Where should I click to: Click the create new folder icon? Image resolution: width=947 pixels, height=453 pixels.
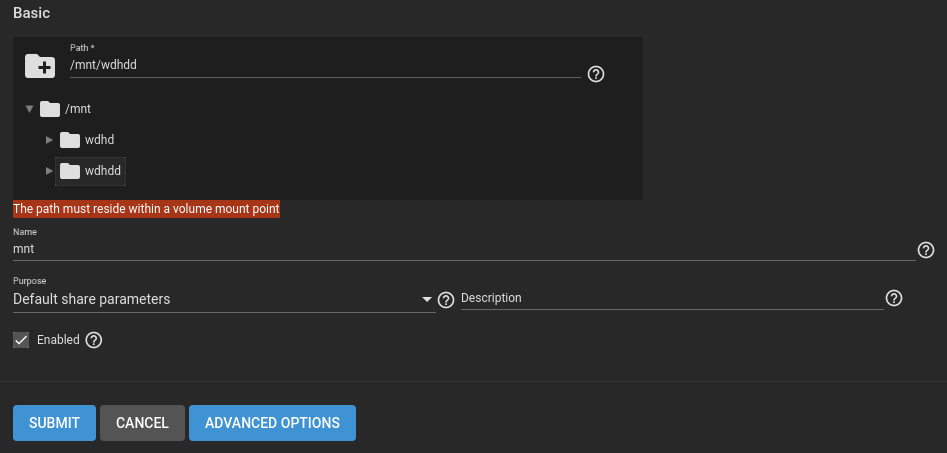click(x=40, y=66)
